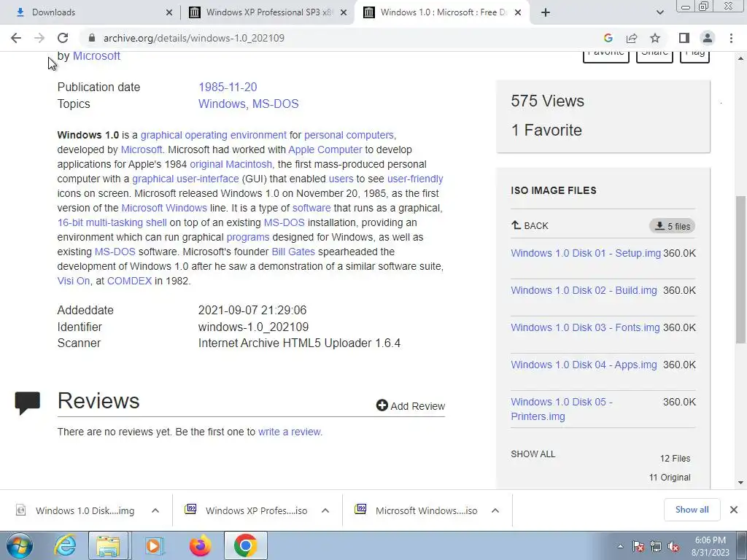Image resolution: width=747 pixels, height=560 pixels.
Task: Click the page vertical scrollbar thumb
Action: (x=741, y=269)
